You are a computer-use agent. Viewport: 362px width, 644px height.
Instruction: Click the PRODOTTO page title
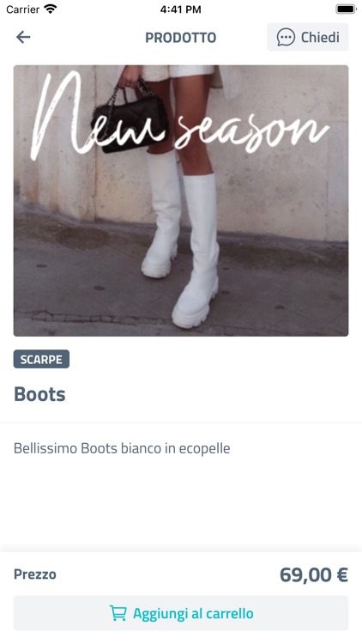click(x=181, y=38)
